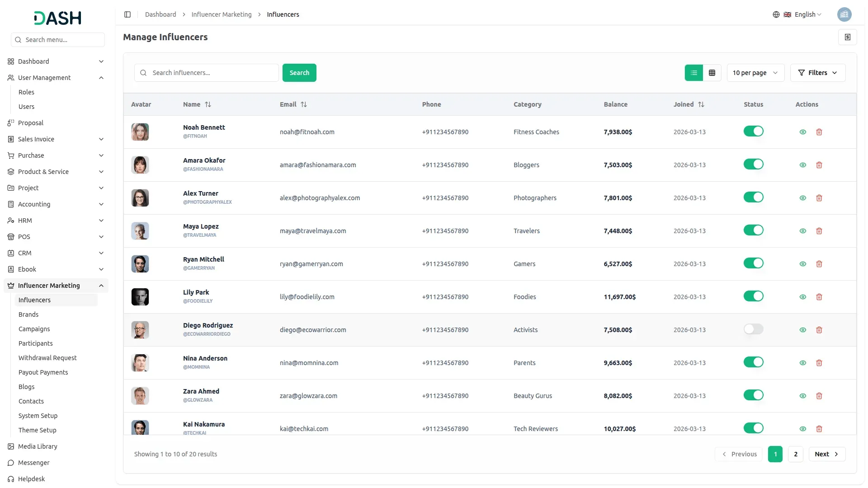
Task: Open the top-right document icon button
Action: click(x=847, y=37)
